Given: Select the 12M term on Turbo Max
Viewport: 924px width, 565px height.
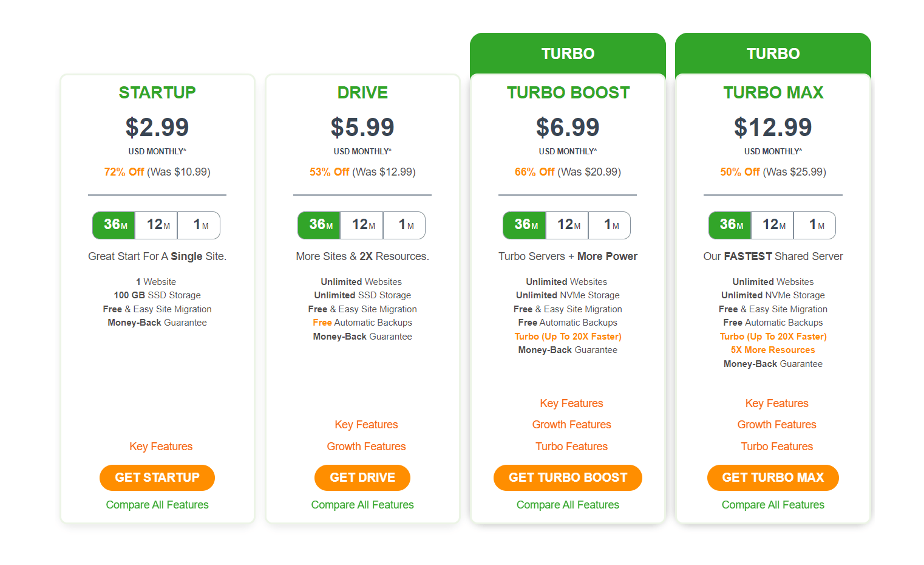Looking at the screenshot, I should click(772, 225).
